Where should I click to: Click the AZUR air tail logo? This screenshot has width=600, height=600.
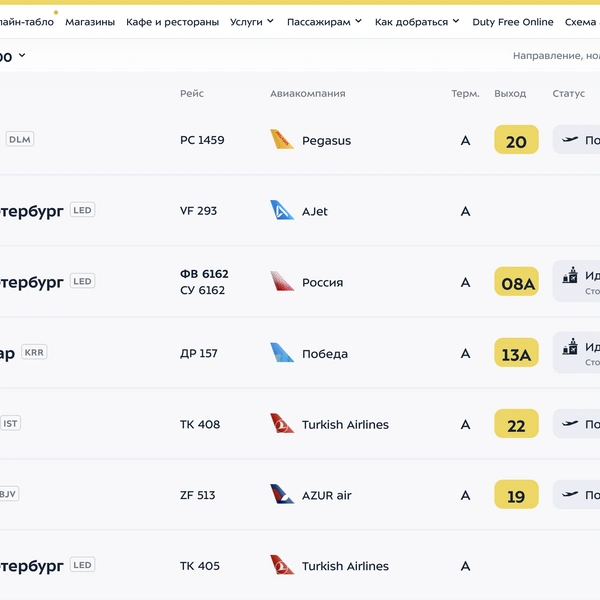click(282, 494)
